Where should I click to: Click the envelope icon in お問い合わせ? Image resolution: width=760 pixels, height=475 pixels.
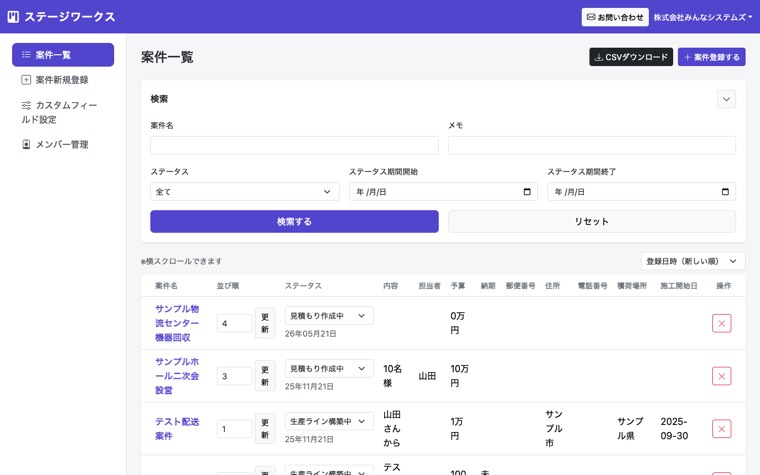[x=591, y=17]
